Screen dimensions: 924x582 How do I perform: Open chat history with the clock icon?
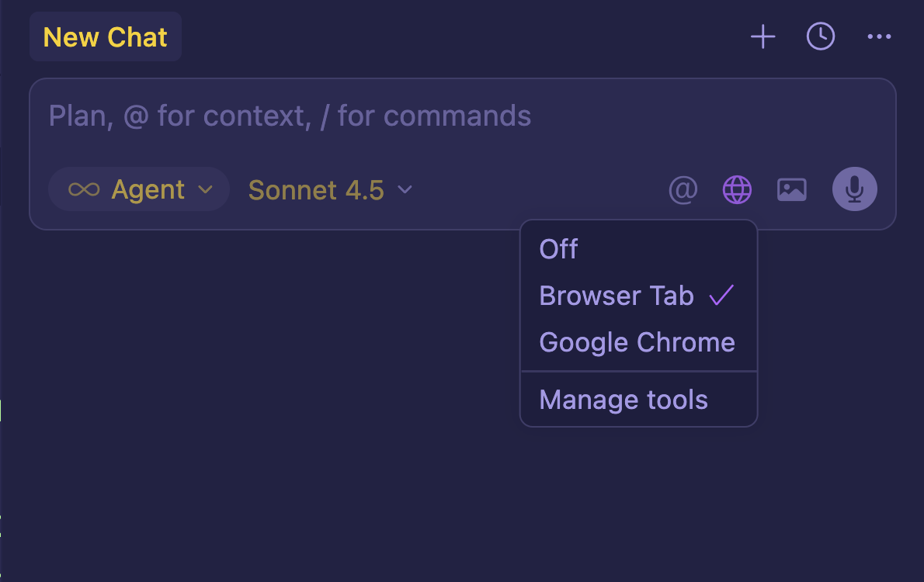pos(821,36)
